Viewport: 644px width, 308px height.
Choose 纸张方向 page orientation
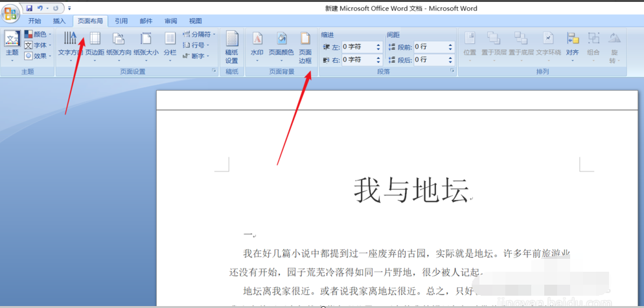pyautogui.click(x=119, y=47)
